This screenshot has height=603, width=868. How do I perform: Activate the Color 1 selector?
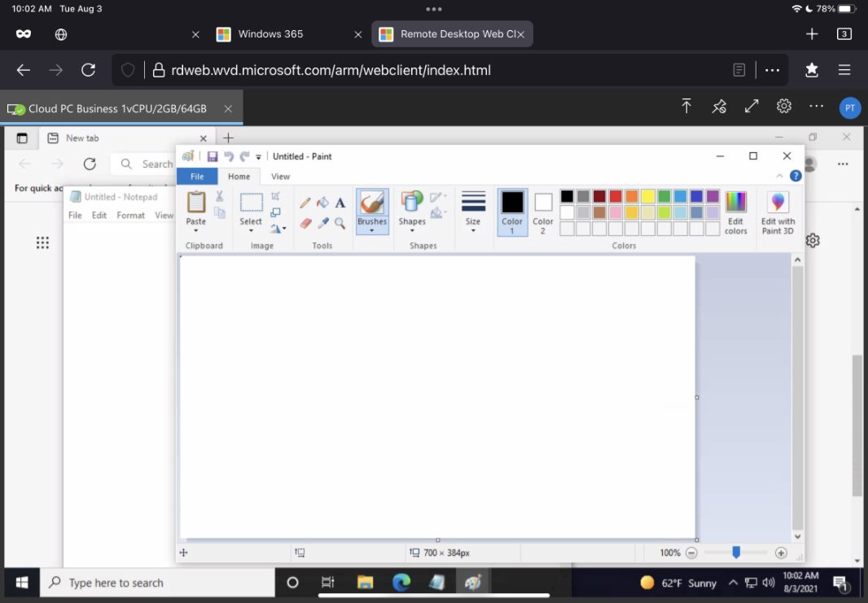tap(512, 212)
